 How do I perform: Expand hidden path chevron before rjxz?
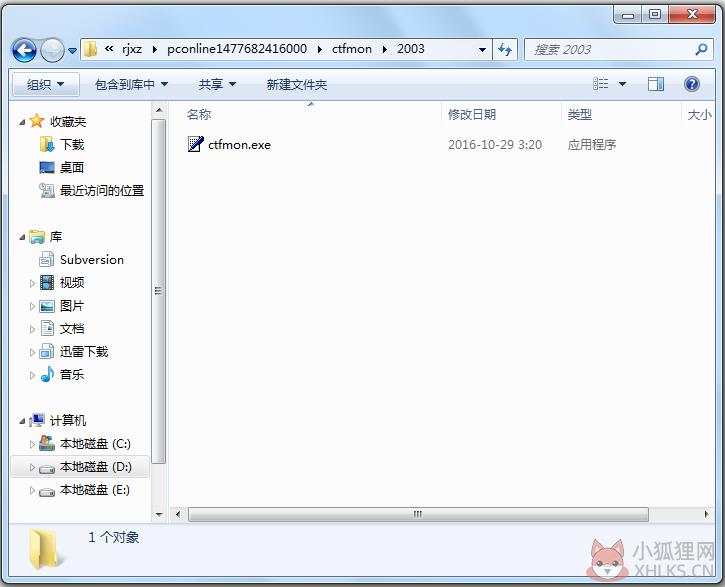(109, 49)
